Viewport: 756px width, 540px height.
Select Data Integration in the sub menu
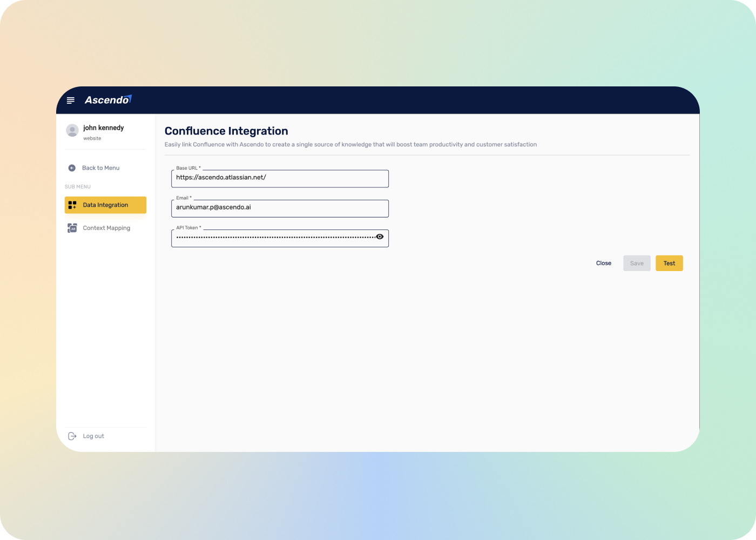105,205
